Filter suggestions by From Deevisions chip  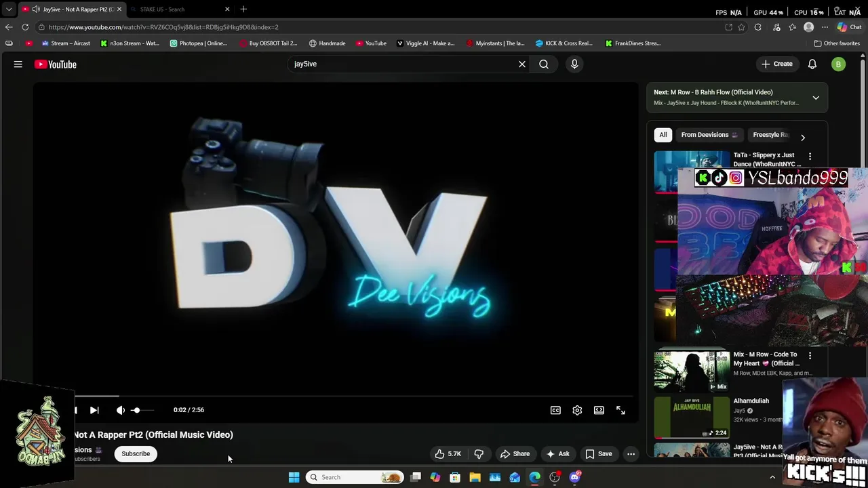[709, 135]
